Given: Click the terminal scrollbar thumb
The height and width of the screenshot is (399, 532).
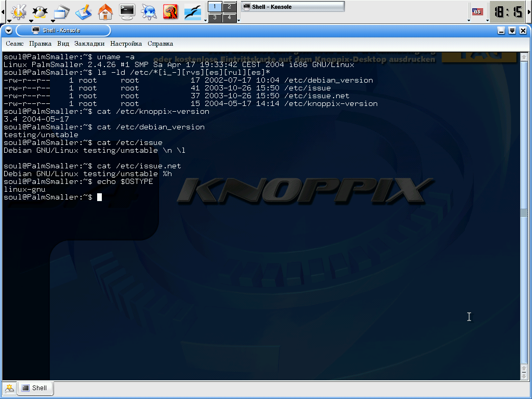Looking at the screenshot, I should (x=524, y=212).
